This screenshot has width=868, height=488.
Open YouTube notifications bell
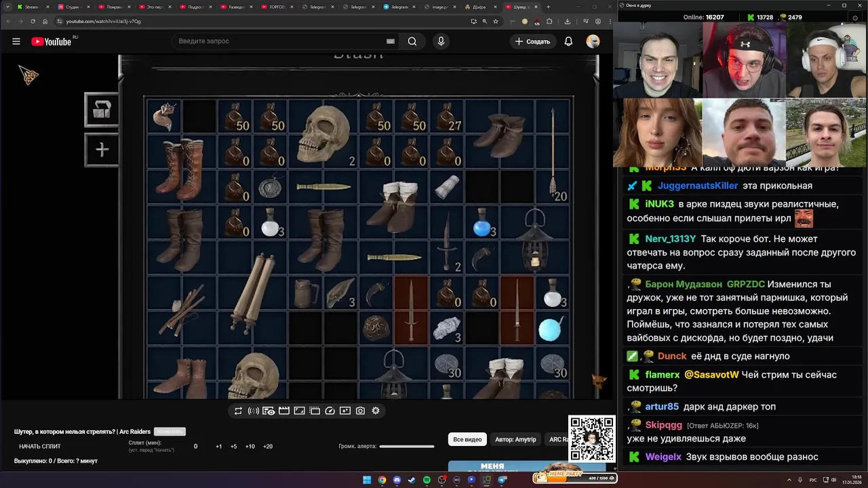pos(568,41)
